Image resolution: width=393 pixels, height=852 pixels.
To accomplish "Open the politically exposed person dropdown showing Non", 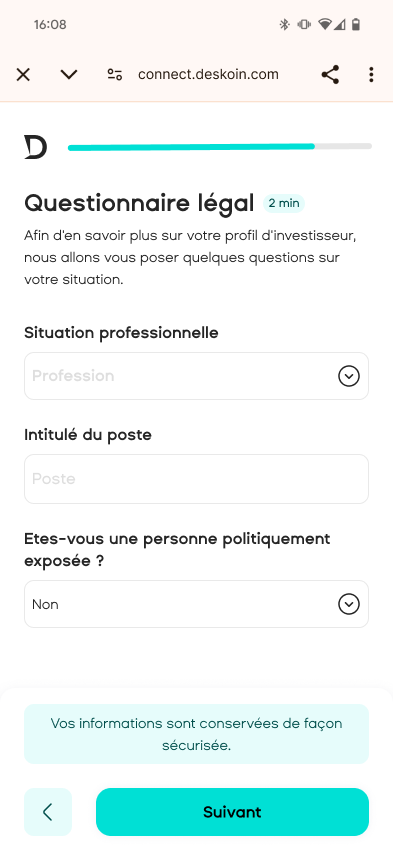I will click(196, 604).
